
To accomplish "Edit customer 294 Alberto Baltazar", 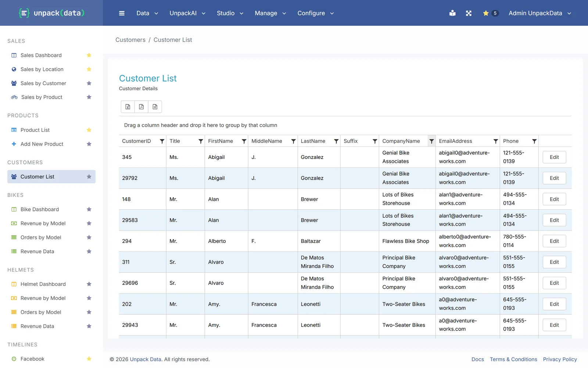I will (x=554, y=241).
